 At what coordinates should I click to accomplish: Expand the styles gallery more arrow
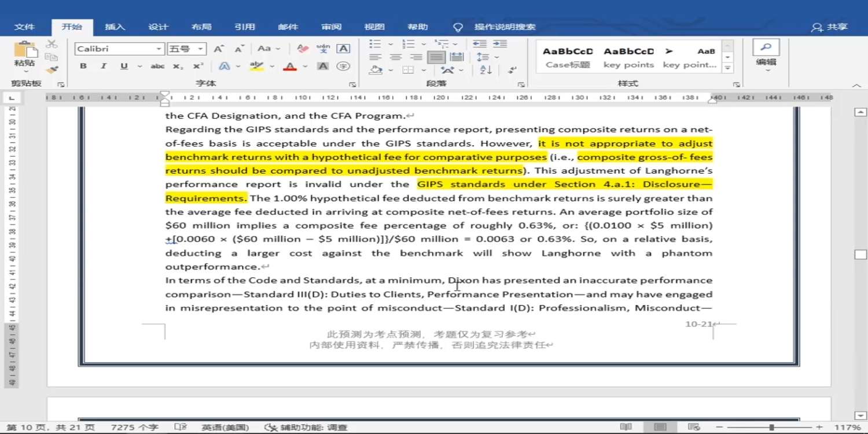click(728, 68)
